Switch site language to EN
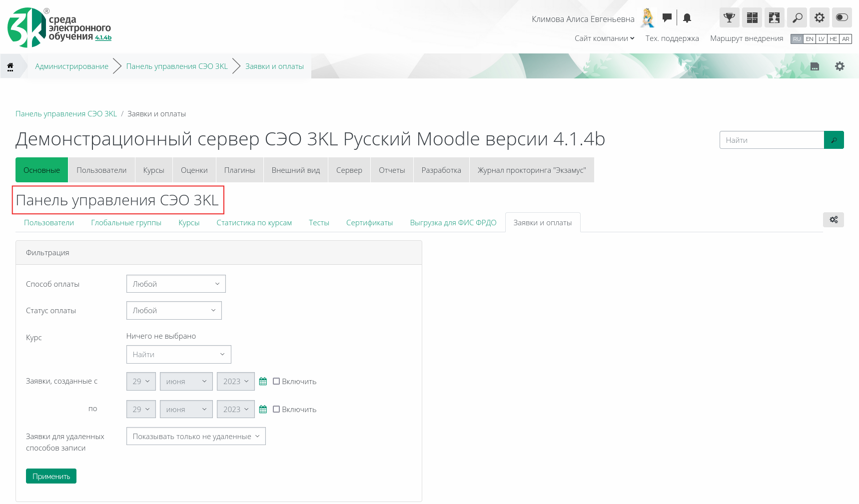Screen dimensions: 859x504 tap(810, 39)
